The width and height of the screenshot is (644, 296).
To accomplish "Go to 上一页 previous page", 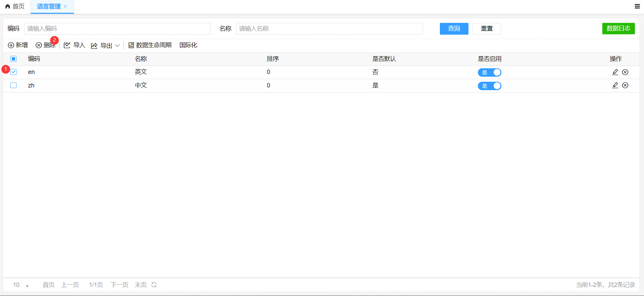I will pyautogui.click(x=70, y=285).
